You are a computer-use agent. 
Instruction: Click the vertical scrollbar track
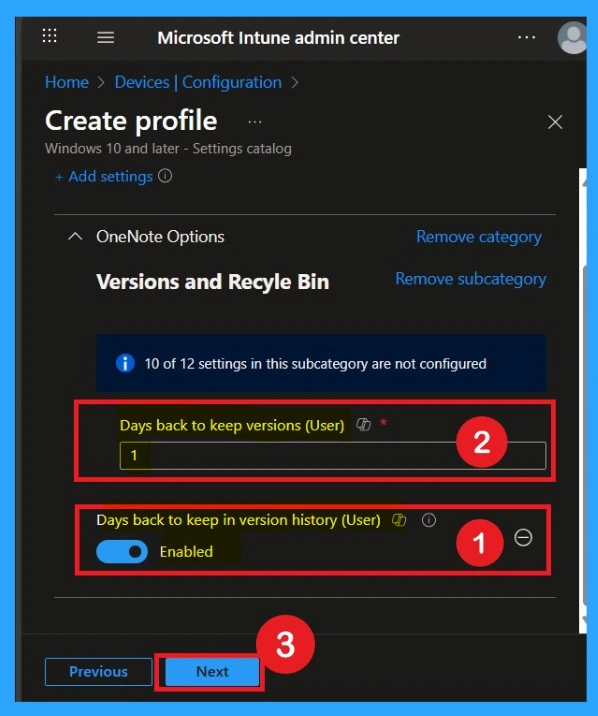[x=582, y=401]
